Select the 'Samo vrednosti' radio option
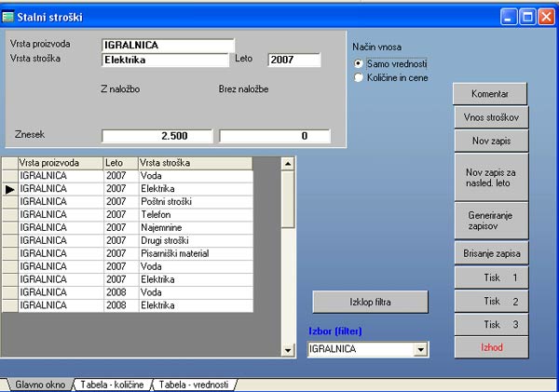 [359, 63]
